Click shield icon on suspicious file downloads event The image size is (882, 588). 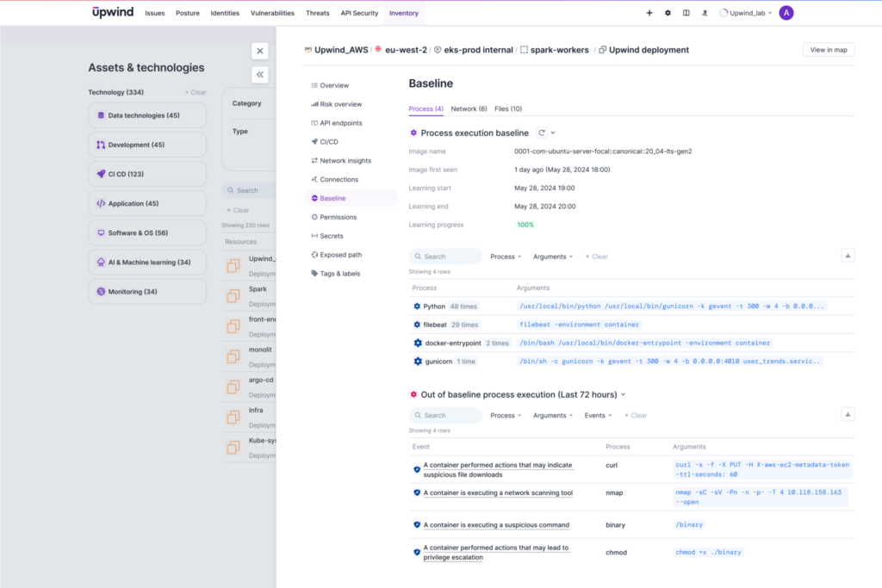417,469
